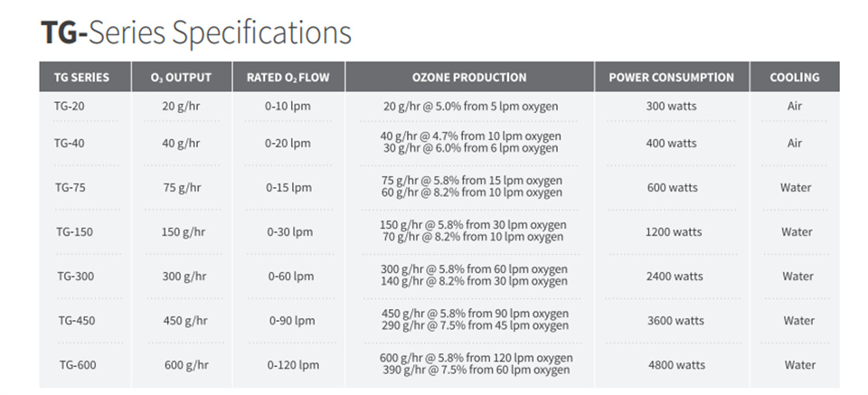Screen dimensions: 868x395
Task: Click the O₃ OUTPUT column header
Action: (181, 78)
